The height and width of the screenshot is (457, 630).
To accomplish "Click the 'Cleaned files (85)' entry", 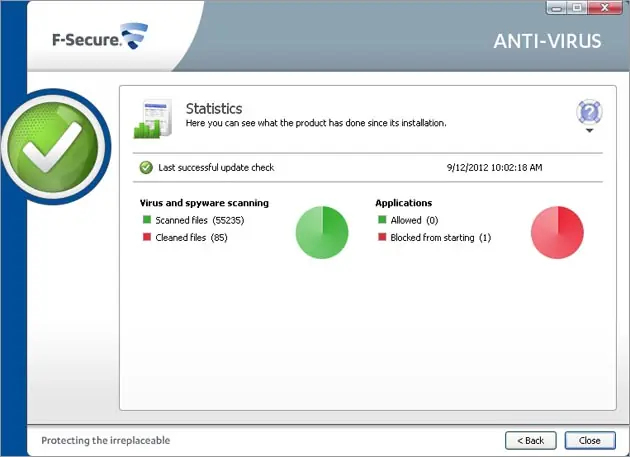I will coord(191,238).
